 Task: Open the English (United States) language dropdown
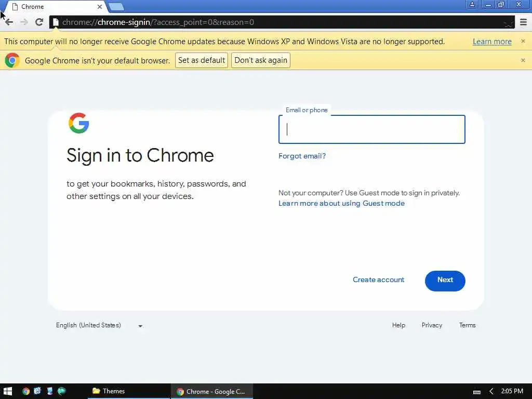(99, 325)
